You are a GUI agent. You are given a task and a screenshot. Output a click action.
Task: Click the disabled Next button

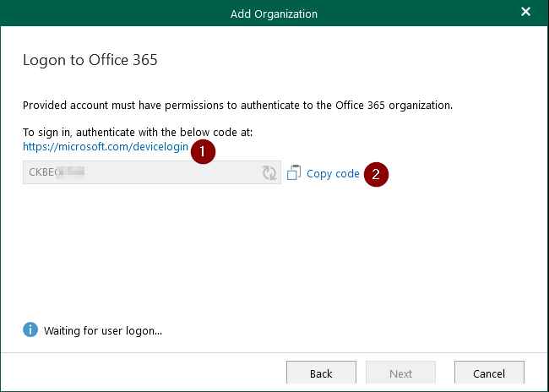click(400, 373)
